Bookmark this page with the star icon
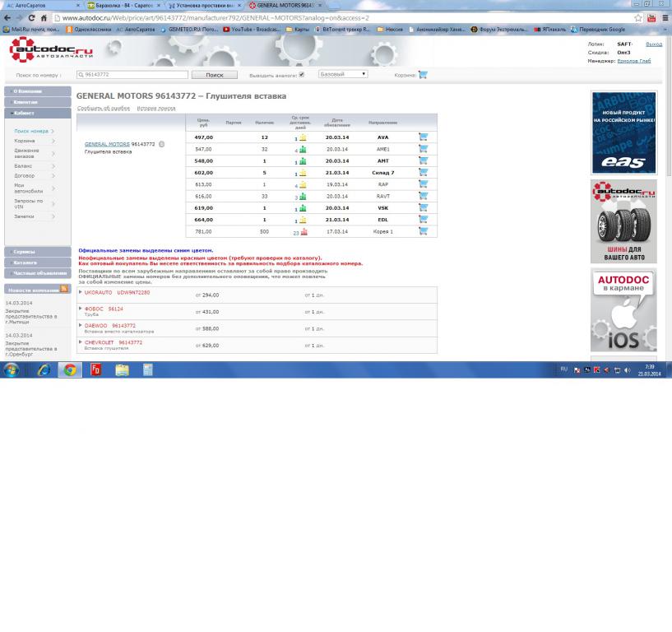The width and height of the screenshot is (672, 632). [638, 18]
